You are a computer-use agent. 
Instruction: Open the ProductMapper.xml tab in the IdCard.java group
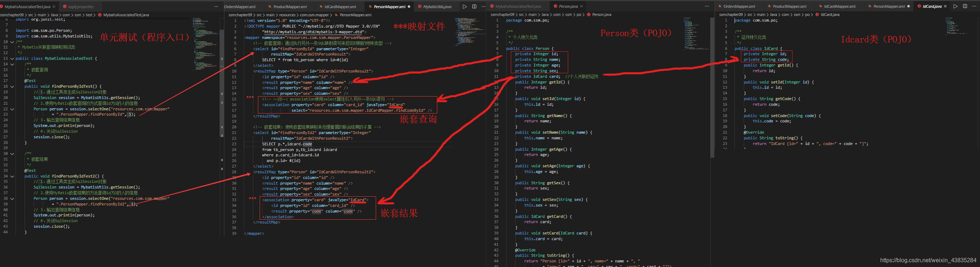(789, 6)
